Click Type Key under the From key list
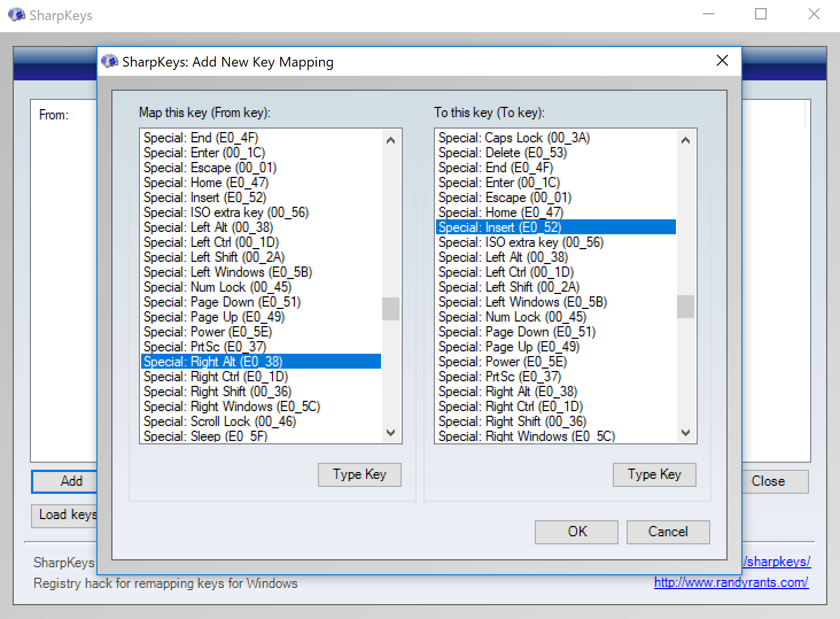 tap(360, 475)
